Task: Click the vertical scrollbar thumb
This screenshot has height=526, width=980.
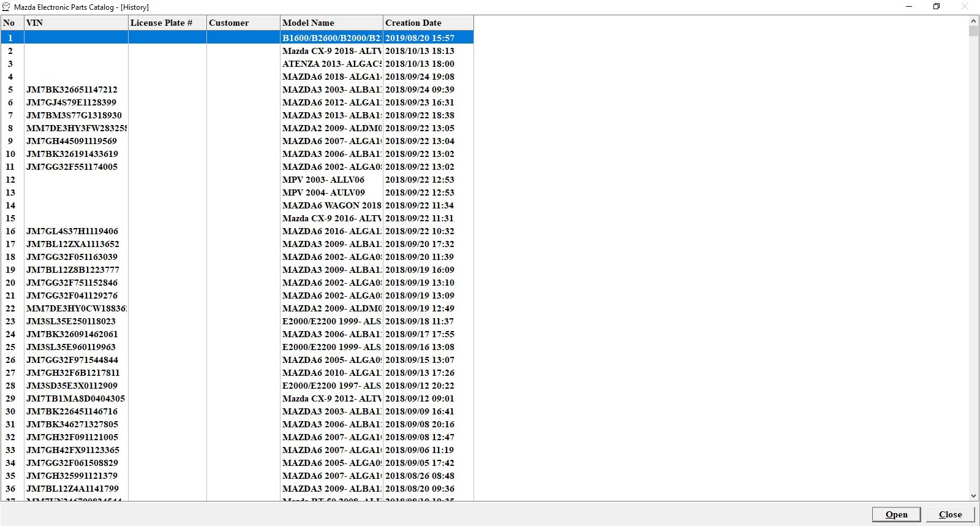Action: tap(974, 31)
